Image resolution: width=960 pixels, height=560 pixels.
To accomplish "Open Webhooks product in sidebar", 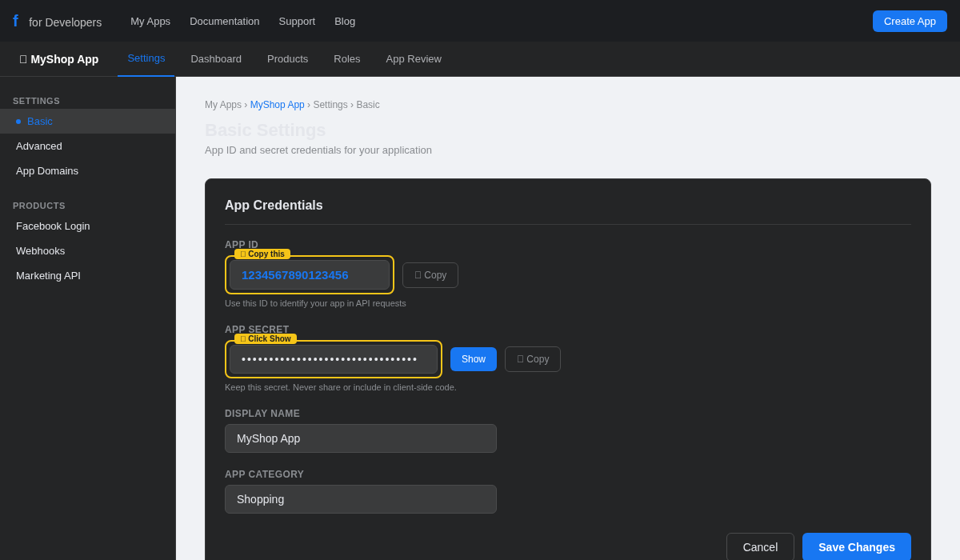I will [88, 251].
